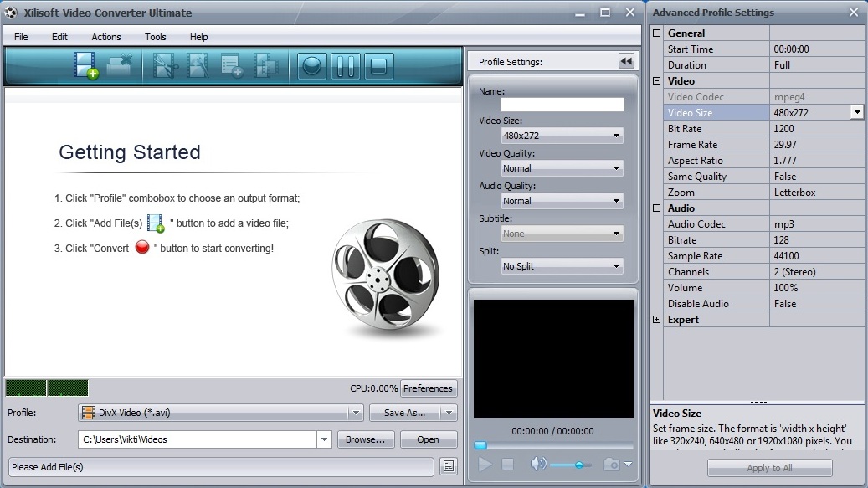
Task: Start converting with the Convert button
Action: point(311,66)
